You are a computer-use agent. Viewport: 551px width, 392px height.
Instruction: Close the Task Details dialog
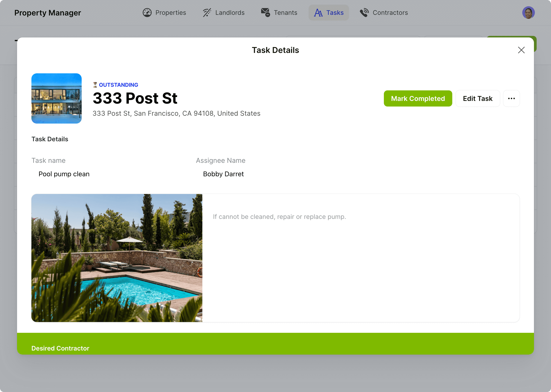[521, 50]
